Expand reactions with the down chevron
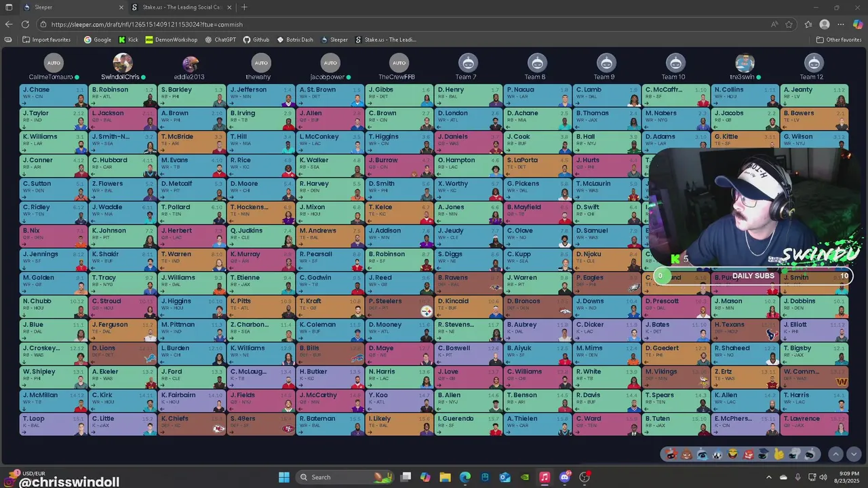This screenshot has width=868, height=488. coord(854,454)
